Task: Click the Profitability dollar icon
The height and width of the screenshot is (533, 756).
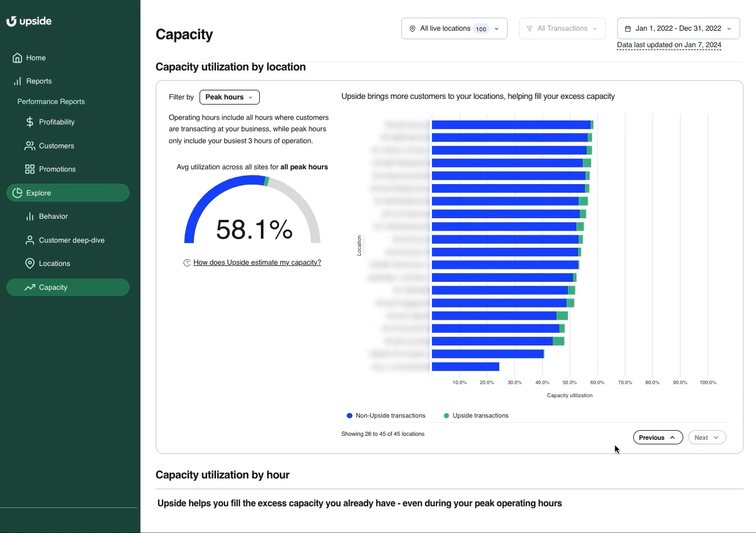Action: pos(30,122)
